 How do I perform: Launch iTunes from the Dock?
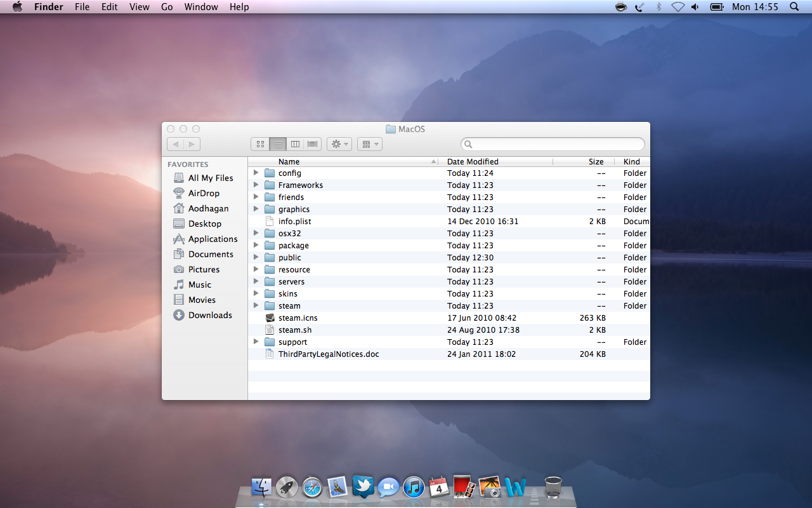414,488
